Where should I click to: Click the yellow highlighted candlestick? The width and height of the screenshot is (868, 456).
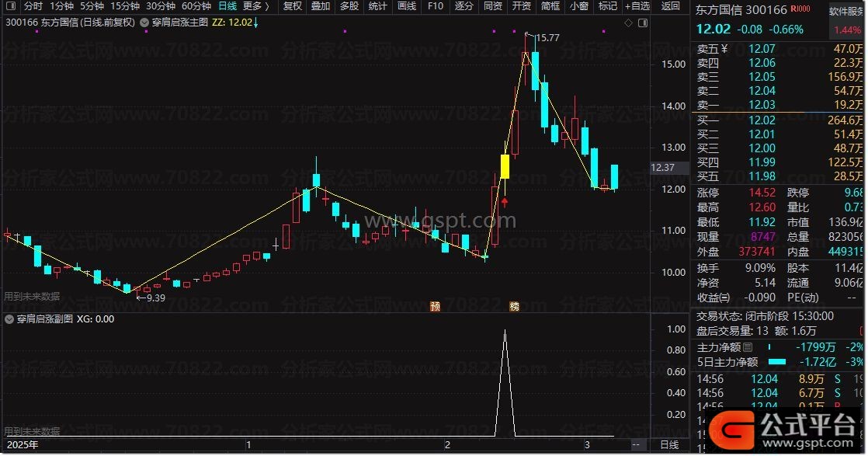pyautogui.click(x=505, y=166)
